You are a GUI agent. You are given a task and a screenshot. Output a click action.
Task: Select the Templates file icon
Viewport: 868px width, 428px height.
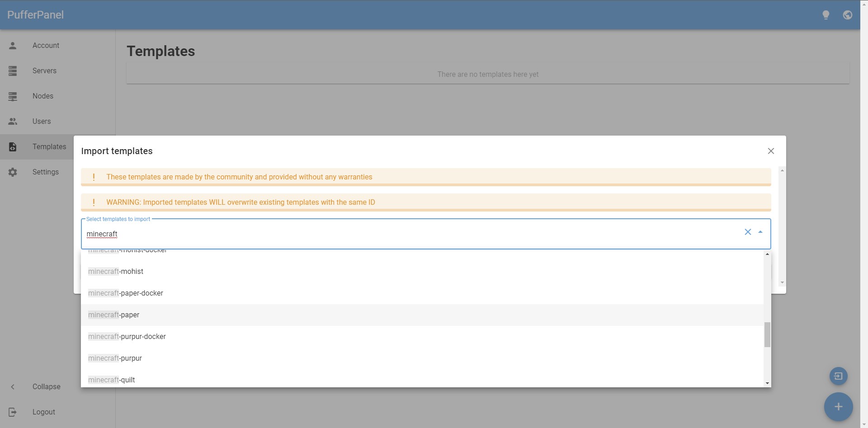pos(13,146)
